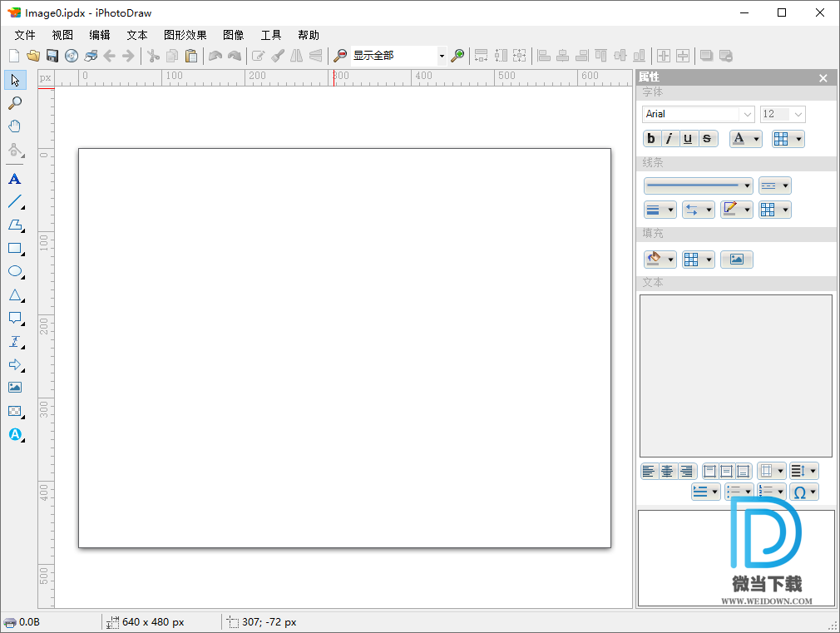Close the 属性 properties panel

tap(823, 78)
